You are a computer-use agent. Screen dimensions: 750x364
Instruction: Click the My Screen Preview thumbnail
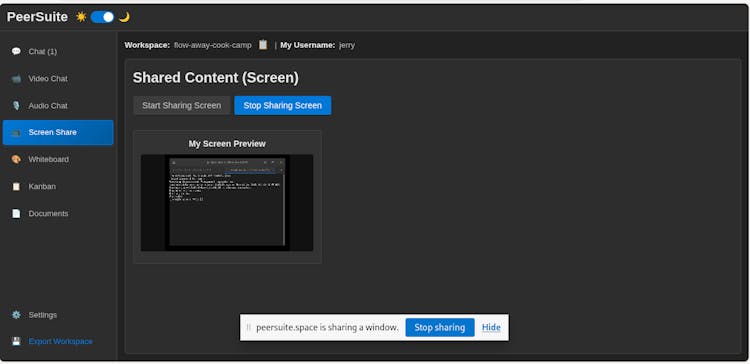click(x=227, y=203)
